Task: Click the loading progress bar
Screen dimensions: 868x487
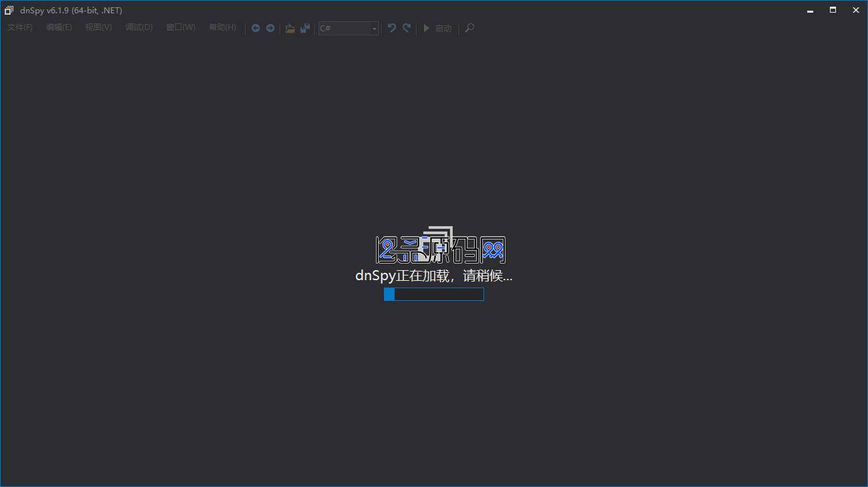Action: (434, 294)
